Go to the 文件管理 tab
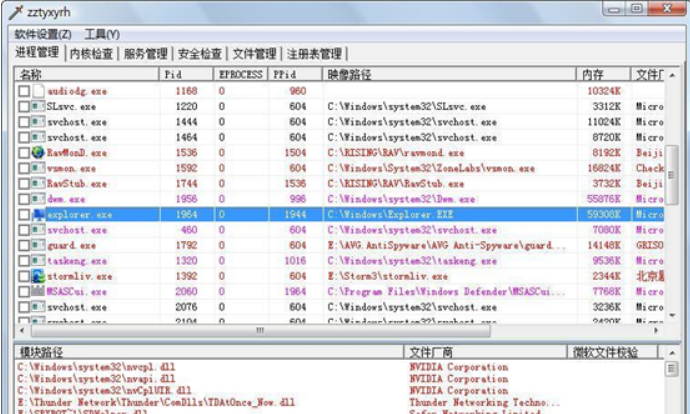 (254, 54)
